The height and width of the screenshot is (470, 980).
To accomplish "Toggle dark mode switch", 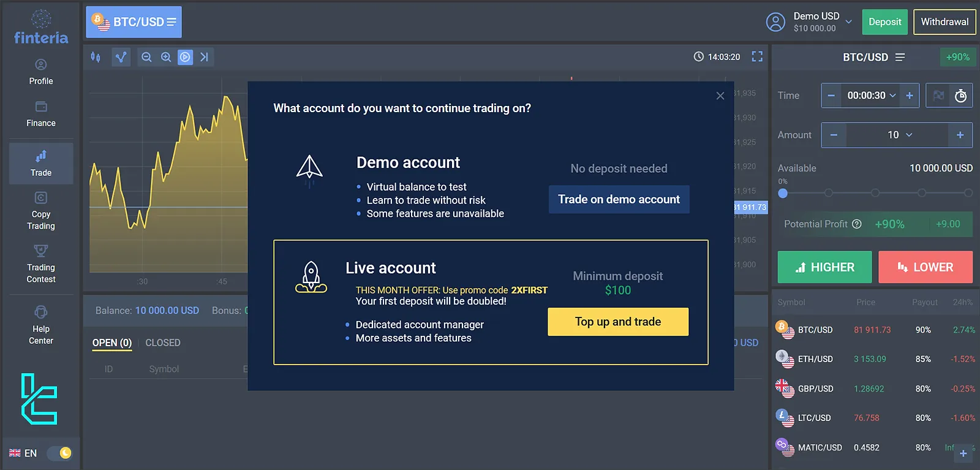I will pyautogui.click(x=59, y=453).
